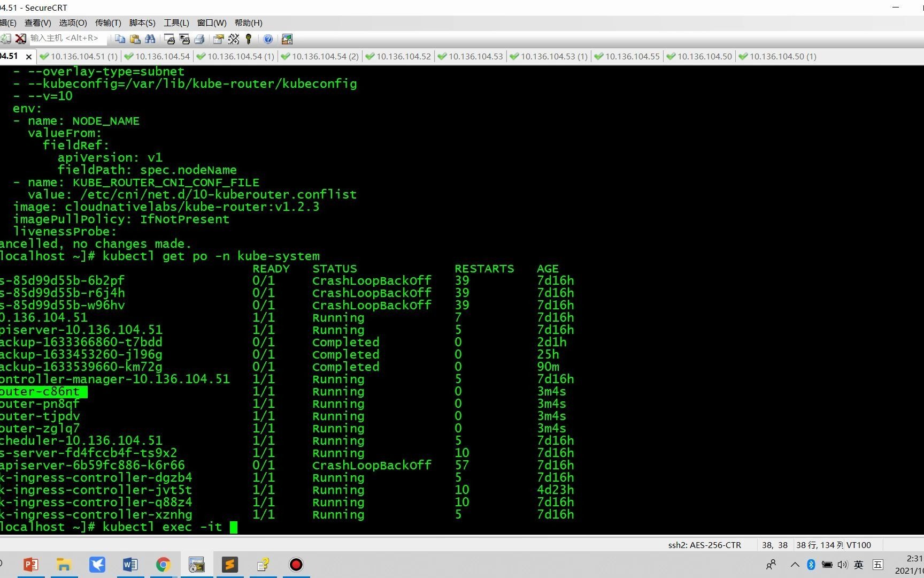Click the Print Selection toolbar icon

pyautogui.click(x=184, y=39)
